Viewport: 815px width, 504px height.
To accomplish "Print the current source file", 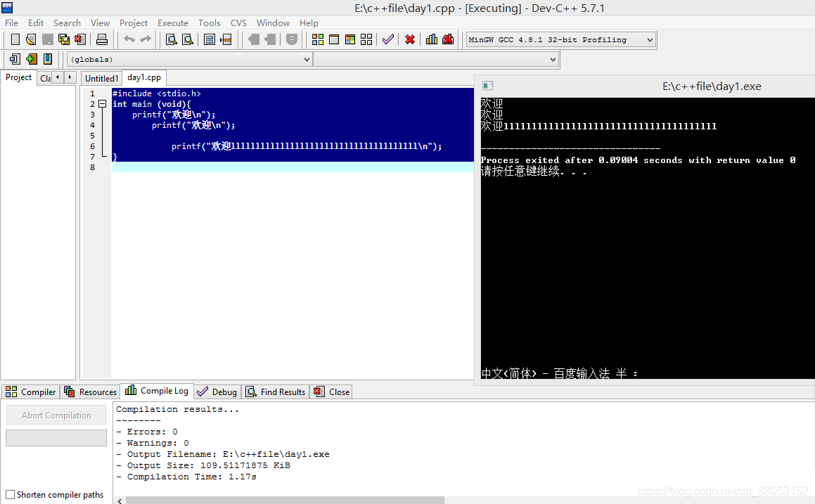I will click(103, 39).
